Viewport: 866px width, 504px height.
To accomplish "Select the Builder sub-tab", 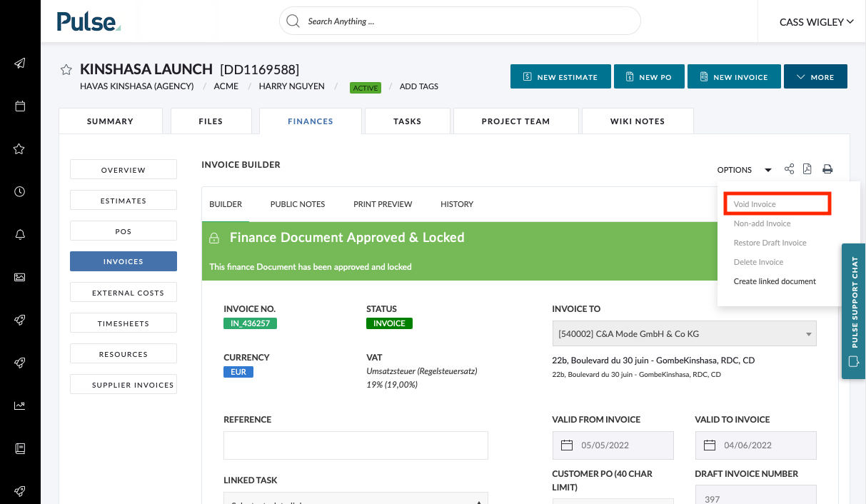I will tap(226, 204).
